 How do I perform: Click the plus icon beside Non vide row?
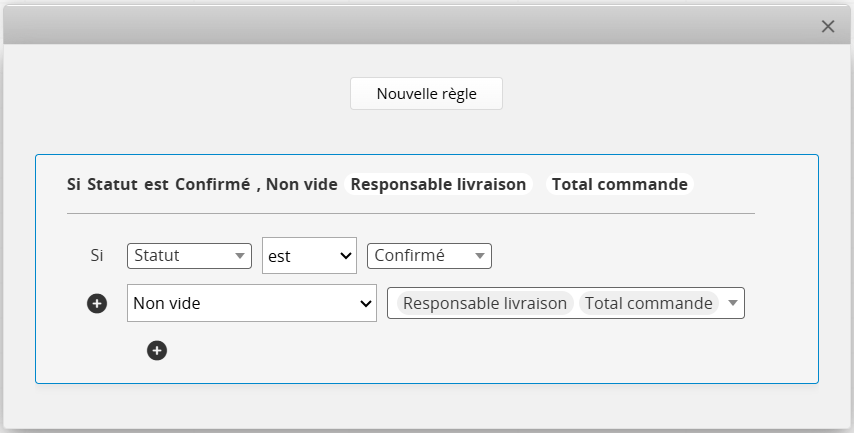click(x=97, y=304)
